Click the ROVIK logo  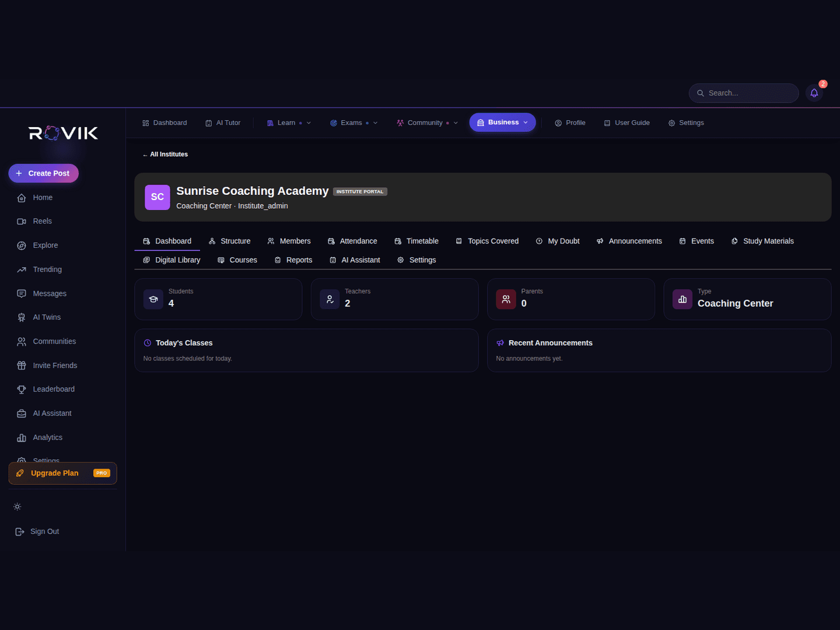point(63,133)
